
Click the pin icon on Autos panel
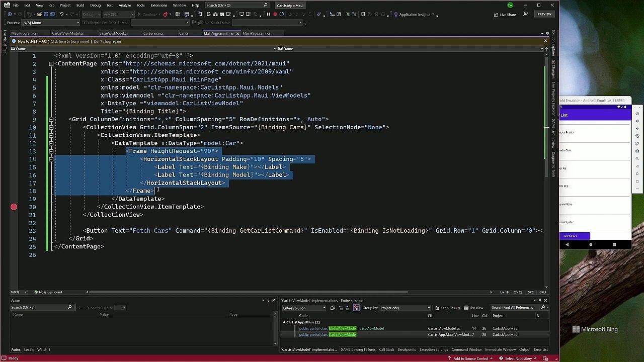(269, 300)
